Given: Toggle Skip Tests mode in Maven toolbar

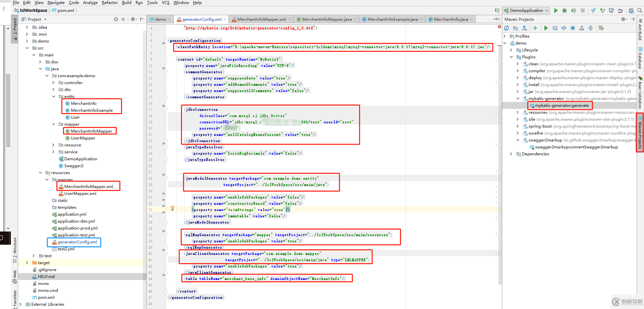Looking at the screenshot, I should coord(573,28).
